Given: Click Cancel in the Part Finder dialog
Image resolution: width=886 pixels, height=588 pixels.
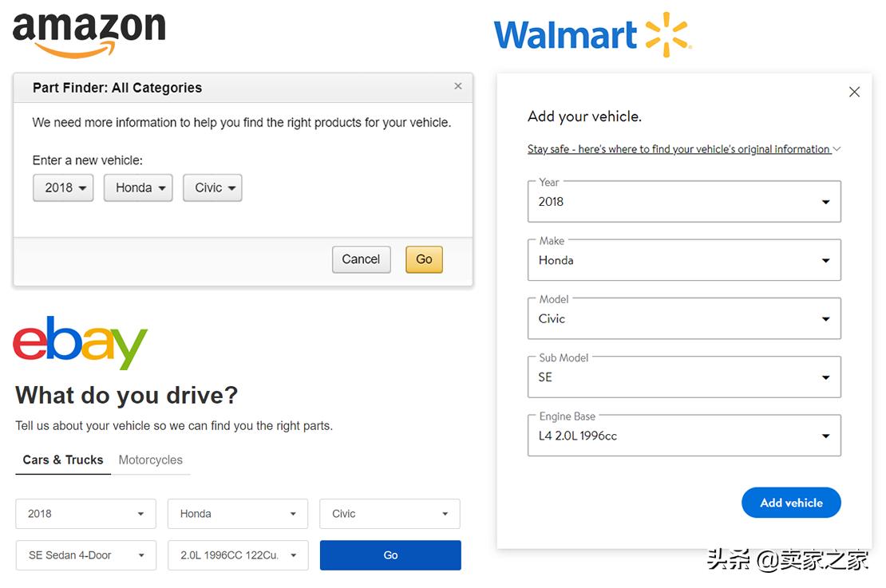Looking at the screenshot, I should (x=361, y=259).
